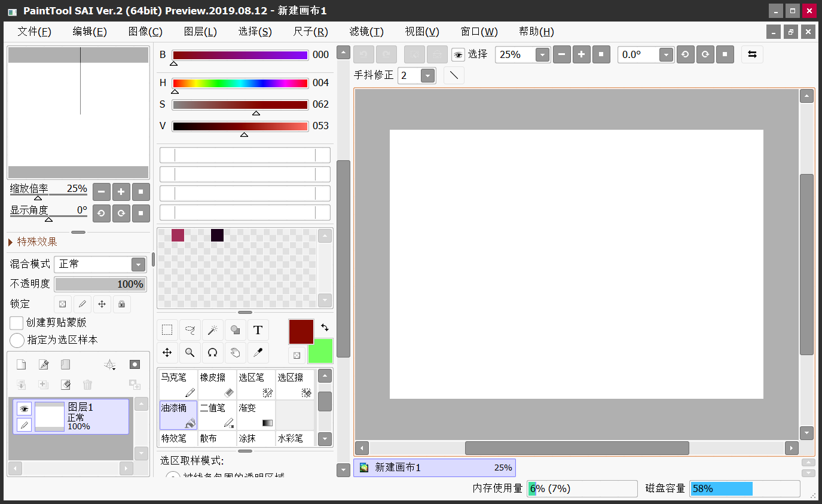Click the 不透明度 opacity slider
Screen dimensions: 822x504
[x=100, y=284]
